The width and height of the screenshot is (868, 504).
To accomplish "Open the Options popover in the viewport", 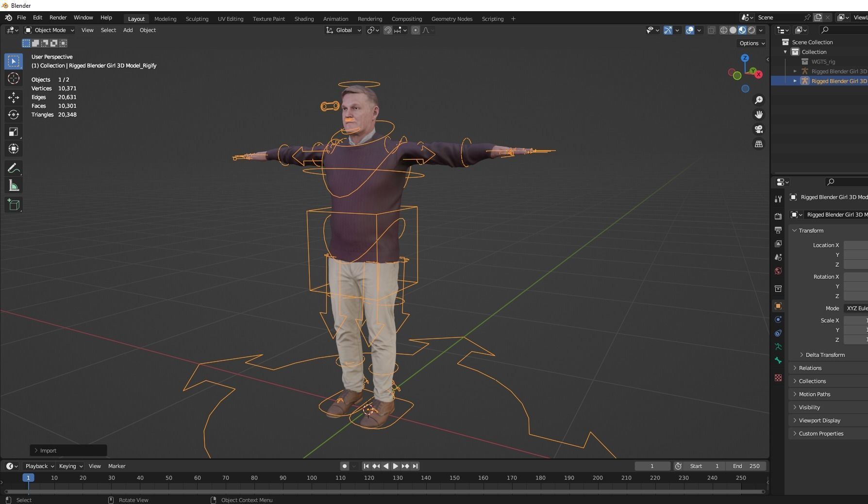I will pyautogui.click(x=751, y=43).
